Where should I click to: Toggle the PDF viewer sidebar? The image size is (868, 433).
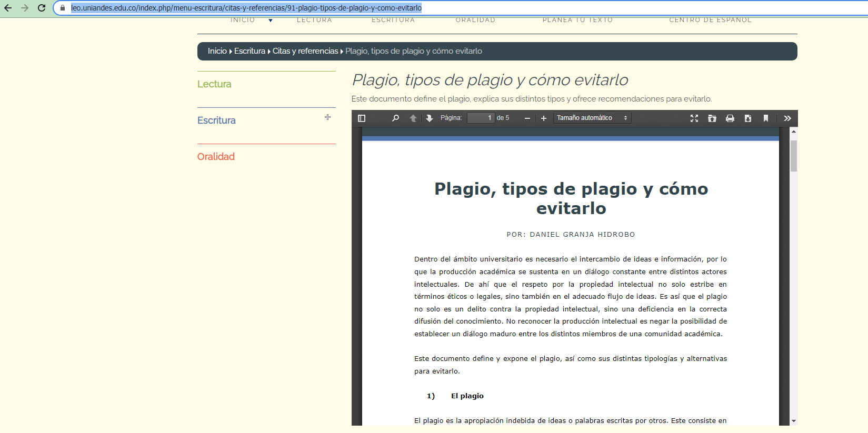362,118
